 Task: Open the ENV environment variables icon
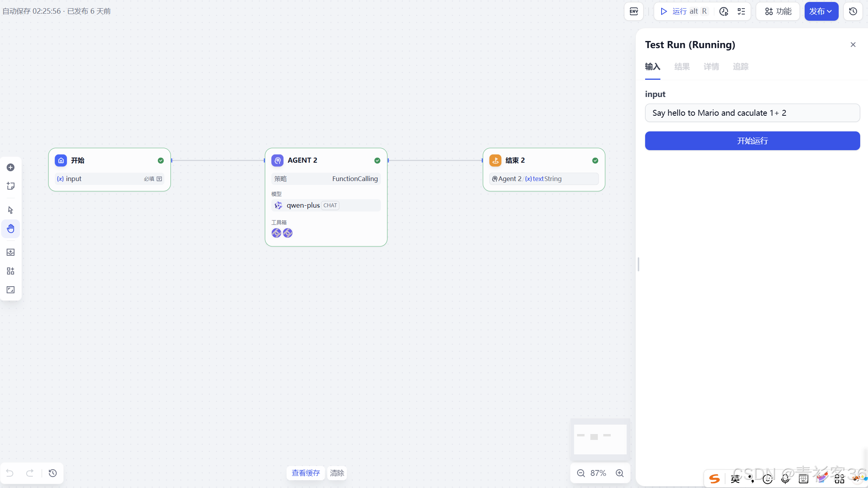coord(634,11)
